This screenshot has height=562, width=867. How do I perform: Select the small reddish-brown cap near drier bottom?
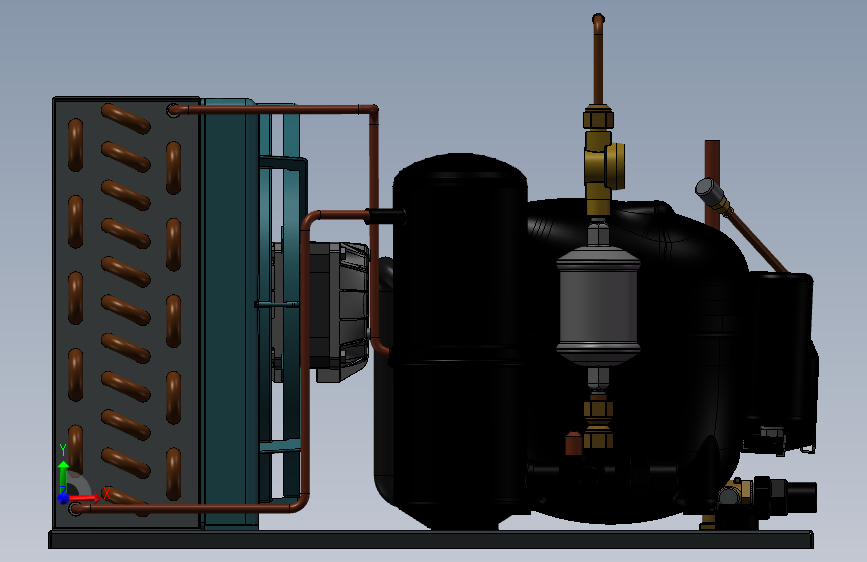pyautogui.click(x=573, y=443)
